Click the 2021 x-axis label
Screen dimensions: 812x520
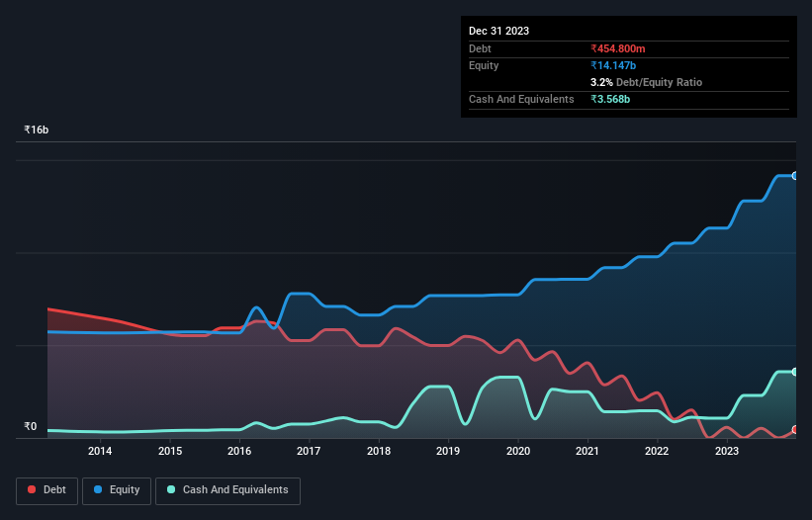[587, 451]
